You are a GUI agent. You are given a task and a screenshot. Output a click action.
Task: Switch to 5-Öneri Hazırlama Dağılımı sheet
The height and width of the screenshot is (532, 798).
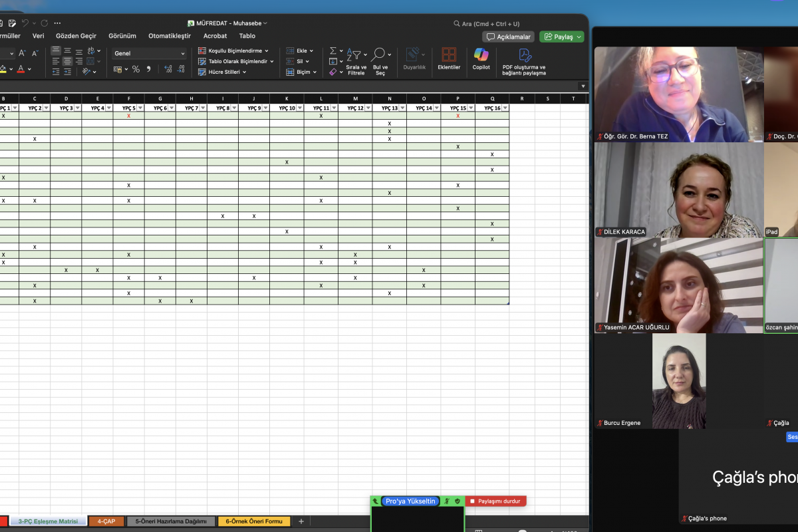pos(171,521)
